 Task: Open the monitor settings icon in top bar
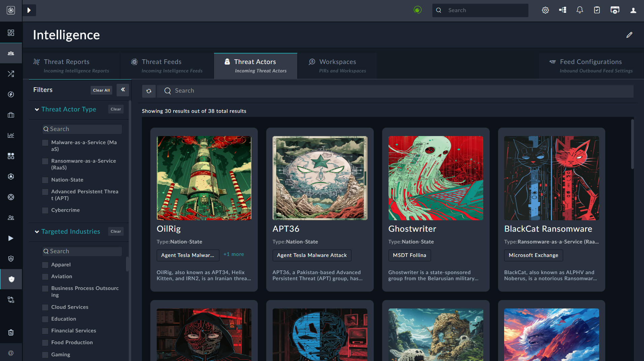tap(615, 10)
